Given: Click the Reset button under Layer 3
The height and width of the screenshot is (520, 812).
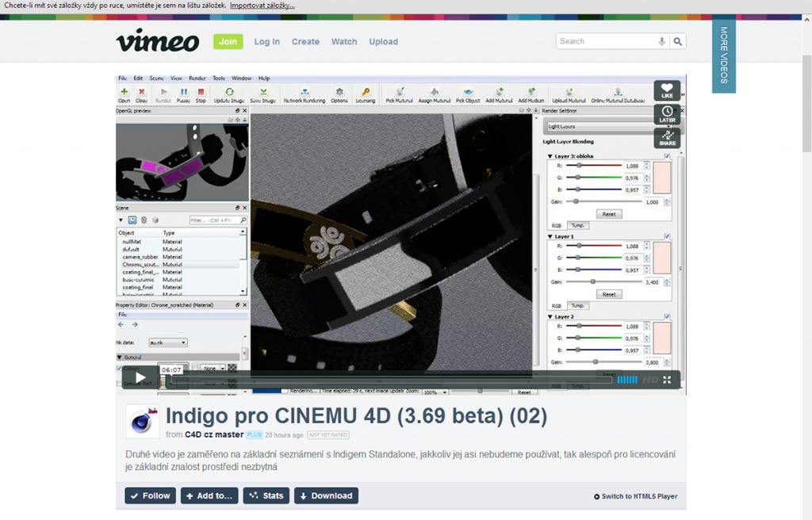Looking at the screenshot, I should pyautogui.click(x=609, y=214).
